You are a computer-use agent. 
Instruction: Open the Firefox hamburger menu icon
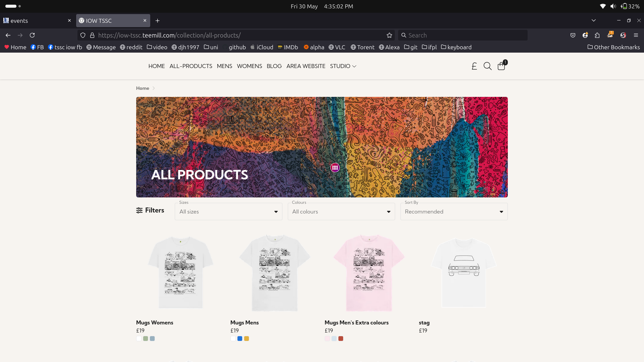coord(636,35)
